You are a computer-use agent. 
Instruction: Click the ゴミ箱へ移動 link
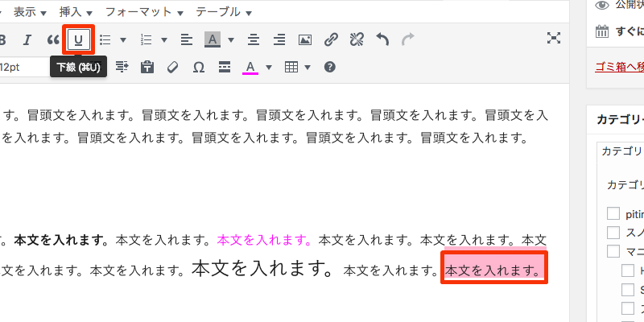point(619,67)
